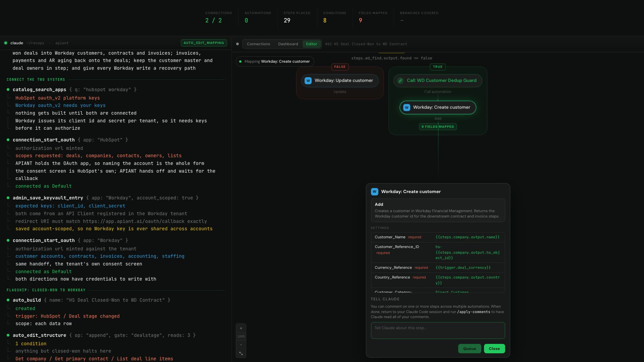Click the Currency_Reference field label
Viewport: 644px width, 362px height.
pyautogui.click(x=393, y=268)
